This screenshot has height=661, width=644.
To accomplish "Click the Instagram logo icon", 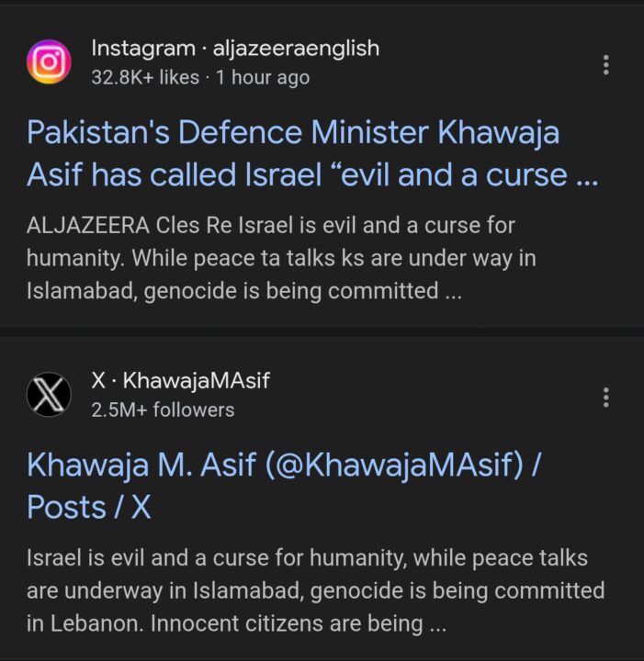I will pyautogui.click(x=51, y=62).
